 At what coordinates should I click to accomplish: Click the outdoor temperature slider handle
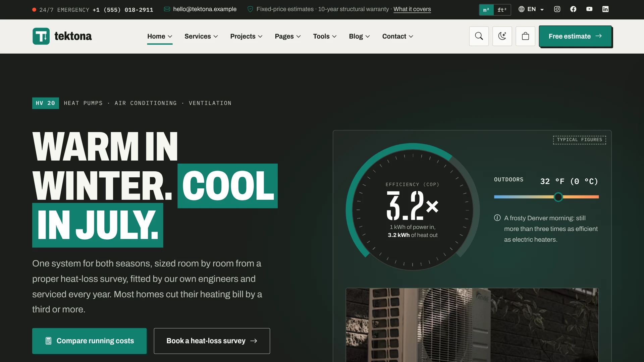pyautogui.click(x=558, y=197)
